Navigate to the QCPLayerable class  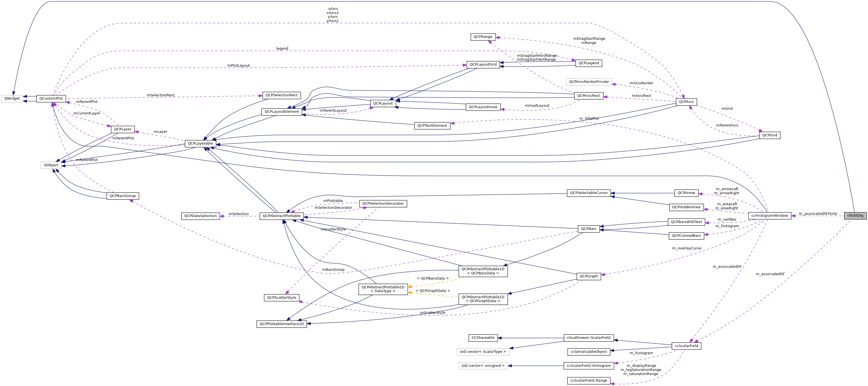tap(200, 143)
